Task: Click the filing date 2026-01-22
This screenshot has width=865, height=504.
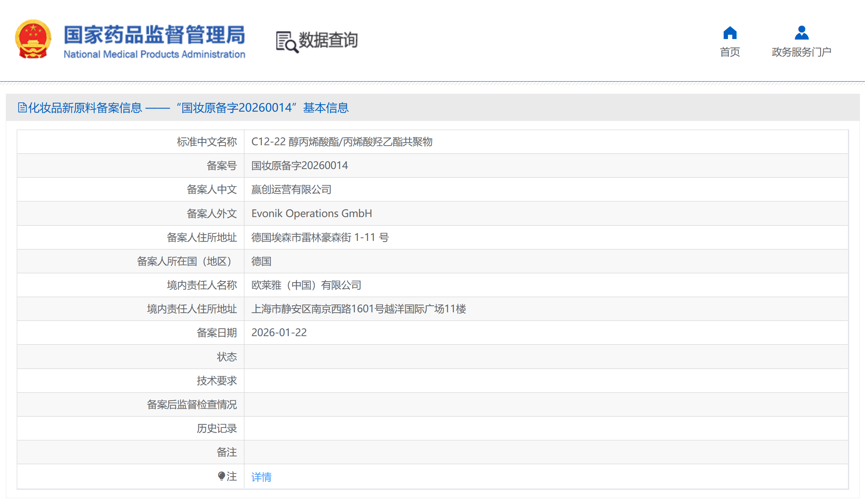Action: click(x=279, y=333)
